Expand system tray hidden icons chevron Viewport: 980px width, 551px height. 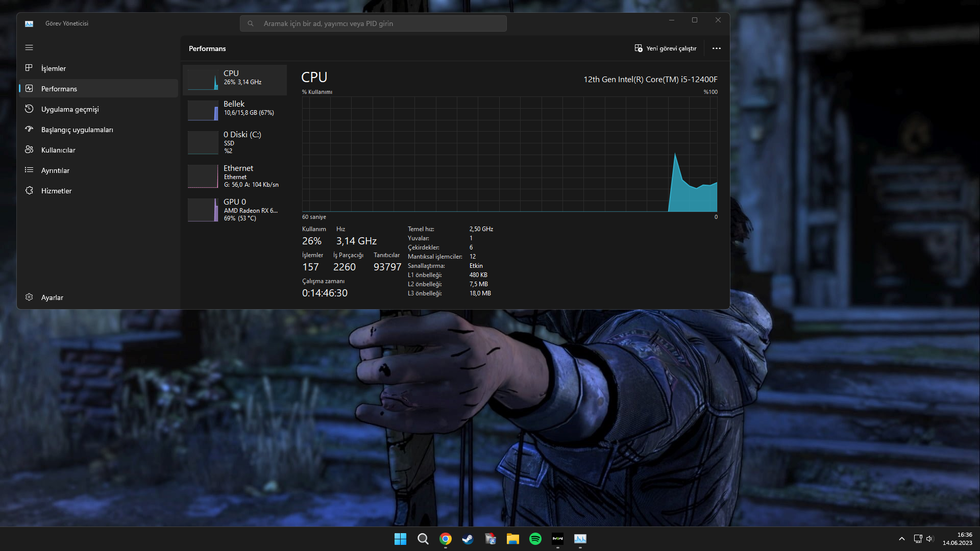click(x=902, y=539)
